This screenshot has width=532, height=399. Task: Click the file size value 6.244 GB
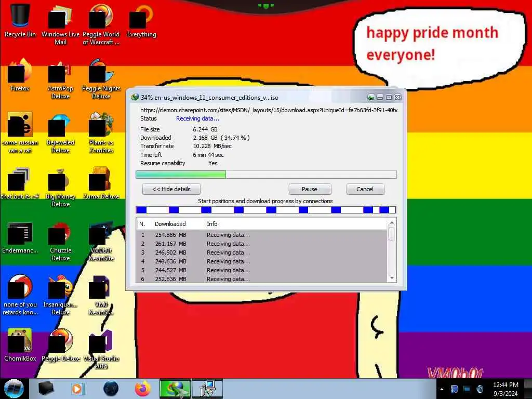click(x=205, y=129)
